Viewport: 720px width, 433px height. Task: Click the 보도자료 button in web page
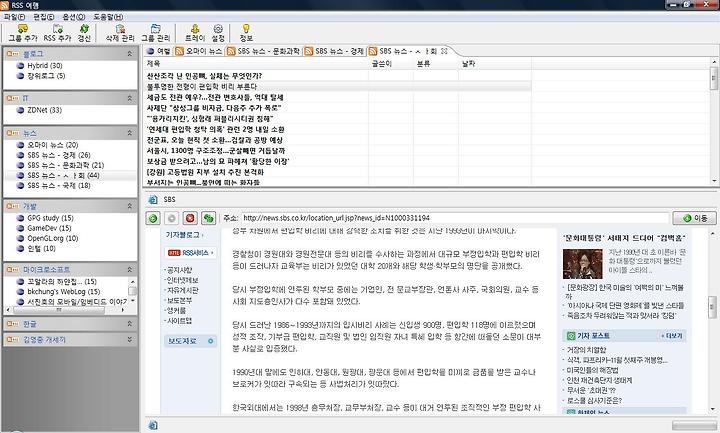[x=190, y=341]
